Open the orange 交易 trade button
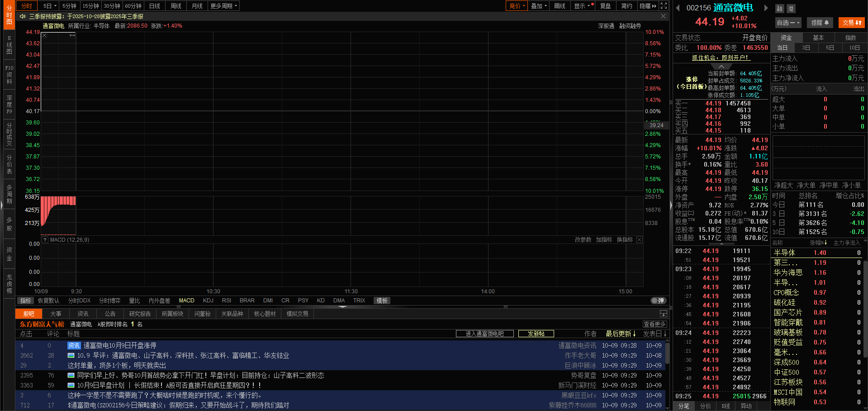The image size is (868, 411). 852,23
